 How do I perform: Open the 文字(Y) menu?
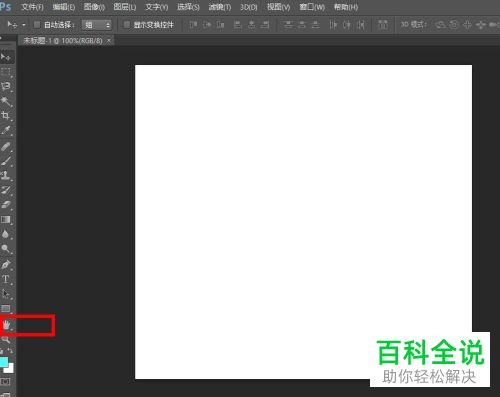(157, 7)
